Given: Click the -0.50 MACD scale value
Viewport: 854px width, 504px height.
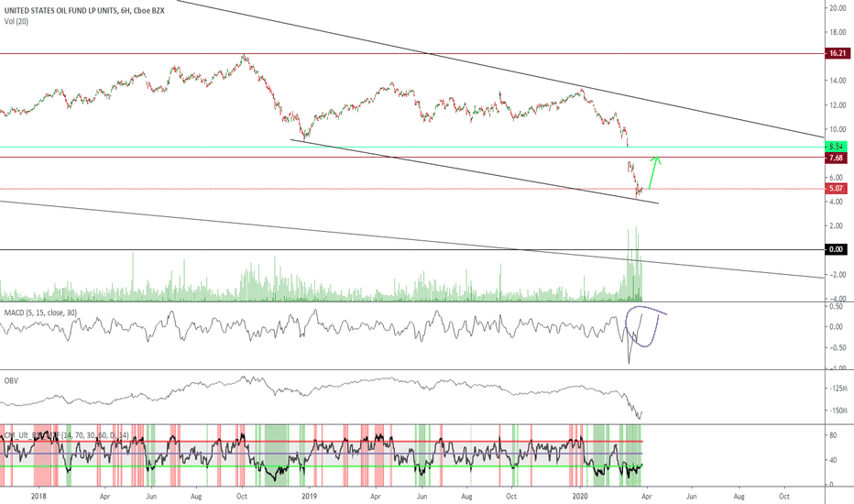Looking at the screenshot, I should (x=838, y=347).
